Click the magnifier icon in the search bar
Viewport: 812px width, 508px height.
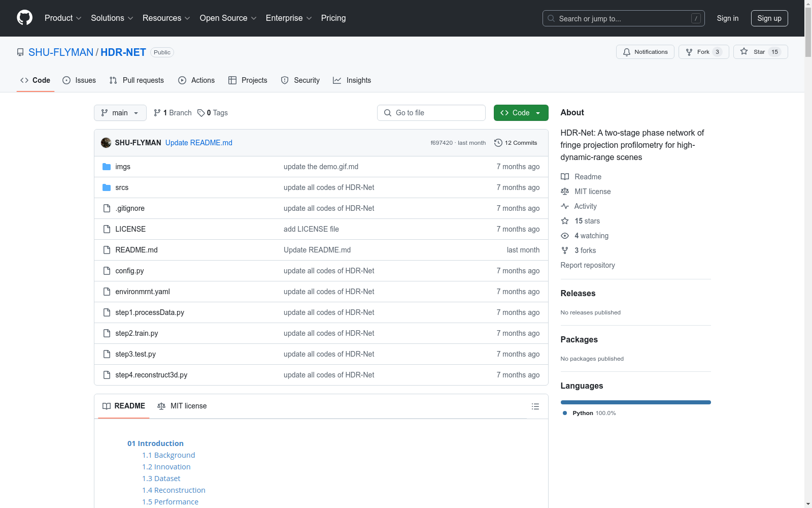coord(551,18)
